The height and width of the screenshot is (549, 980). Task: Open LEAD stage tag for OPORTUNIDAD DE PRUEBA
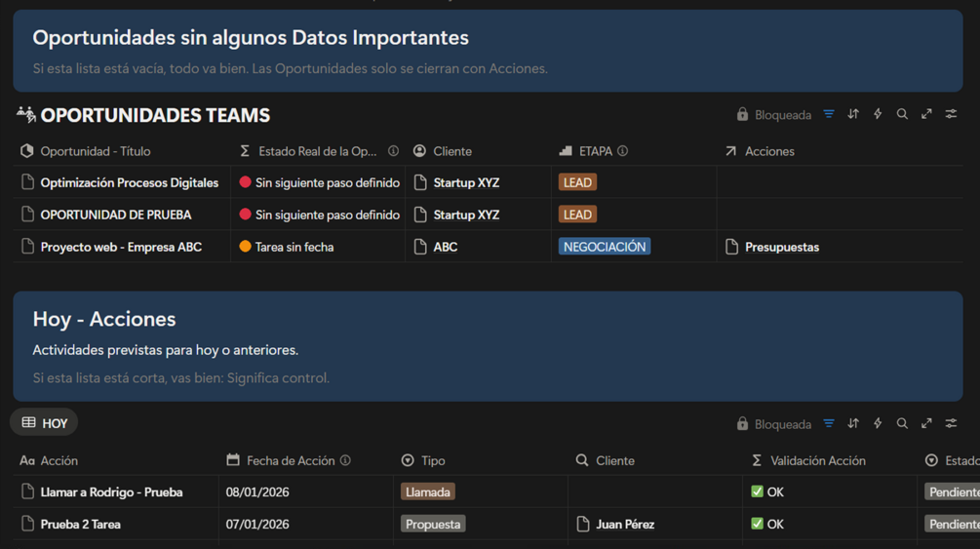click(577, 215)
